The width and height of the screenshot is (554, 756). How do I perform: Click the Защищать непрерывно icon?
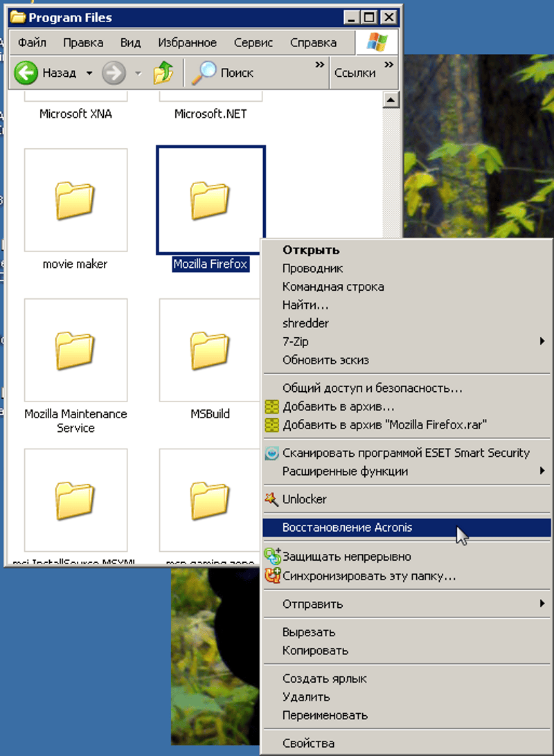[272, 556]
